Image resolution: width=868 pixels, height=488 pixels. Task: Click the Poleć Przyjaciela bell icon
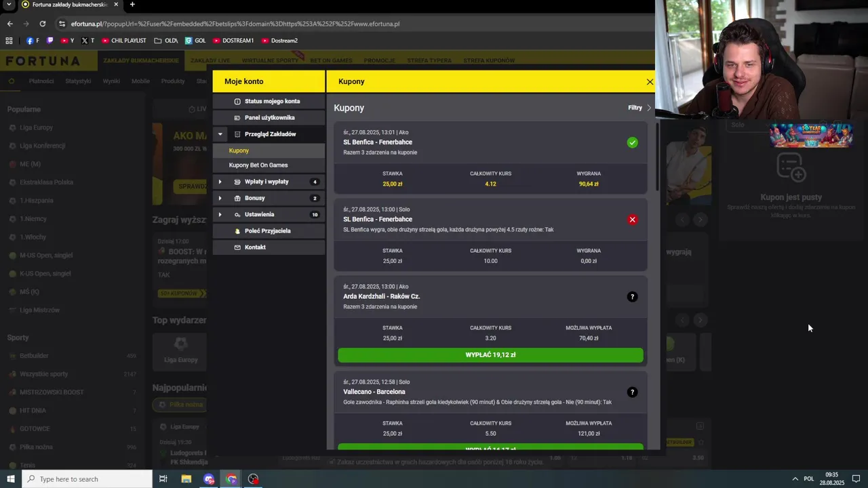click(237, 231)
